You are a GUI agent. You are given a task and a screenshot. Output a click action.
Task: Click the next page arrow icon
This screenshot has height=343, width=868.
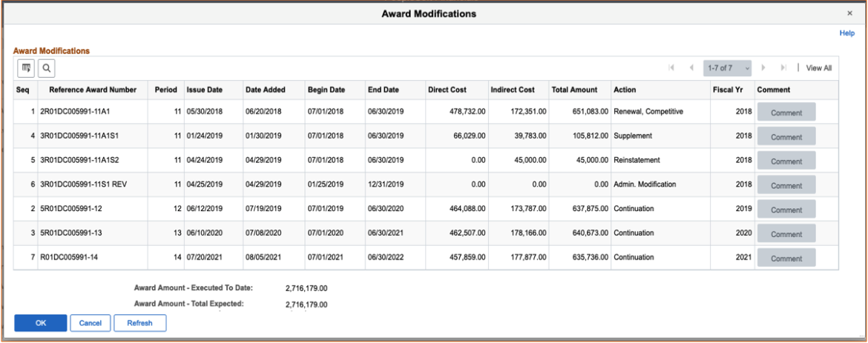(763, 68)
